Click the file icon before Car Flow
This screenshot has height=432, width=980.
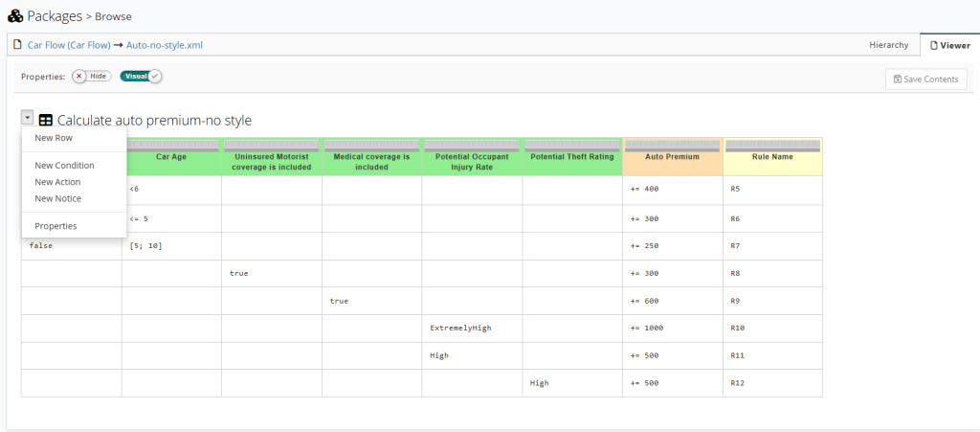17,45
